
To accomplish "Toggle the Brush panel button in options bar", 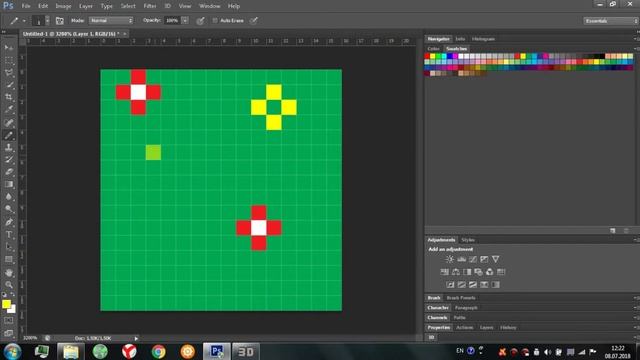I will [x=60, y=20].
